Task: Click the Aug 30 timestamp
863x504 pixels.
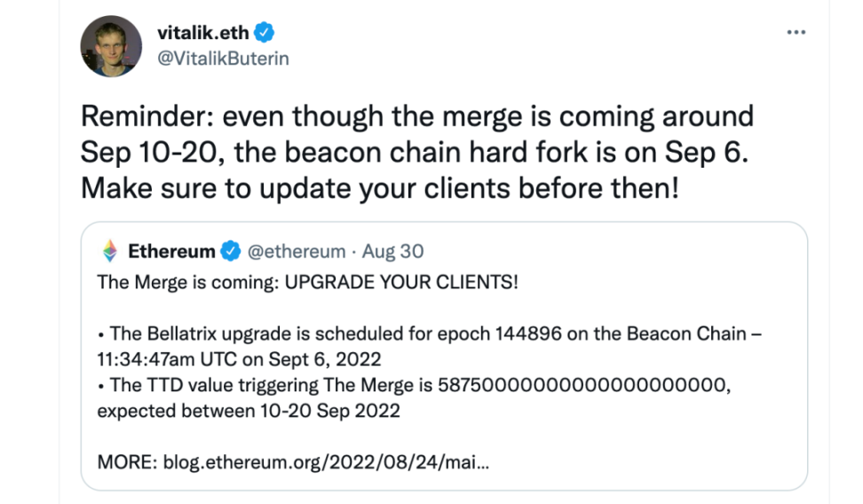Action: 393,251
